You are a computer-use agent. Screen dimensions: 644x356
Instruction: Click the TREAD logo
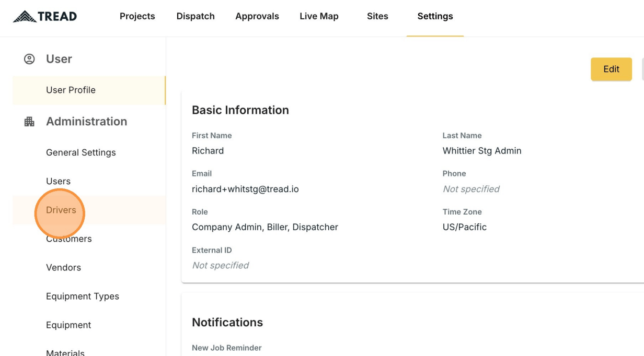tap(45, 16)
